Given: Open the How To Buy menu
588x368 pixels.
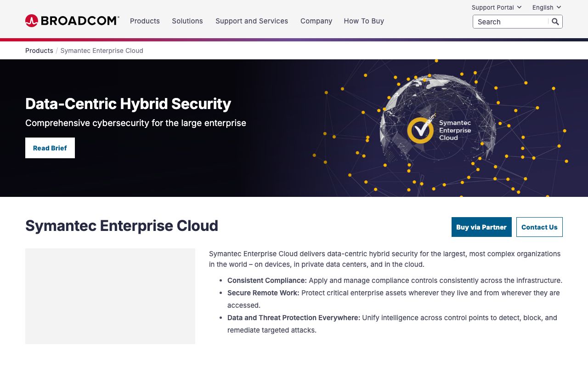Looking at the screenshot, I should point(364,21).
